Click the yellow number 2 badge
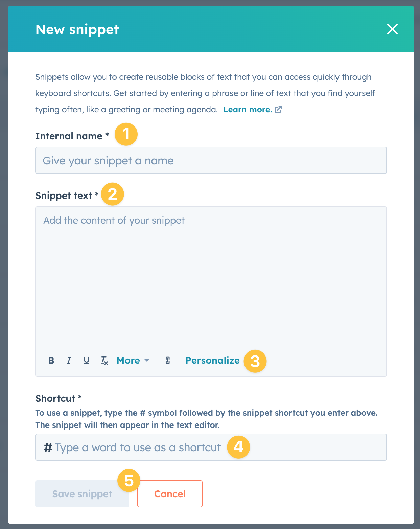The height and width of the screenshot is (529, 420). pos(113,194)
